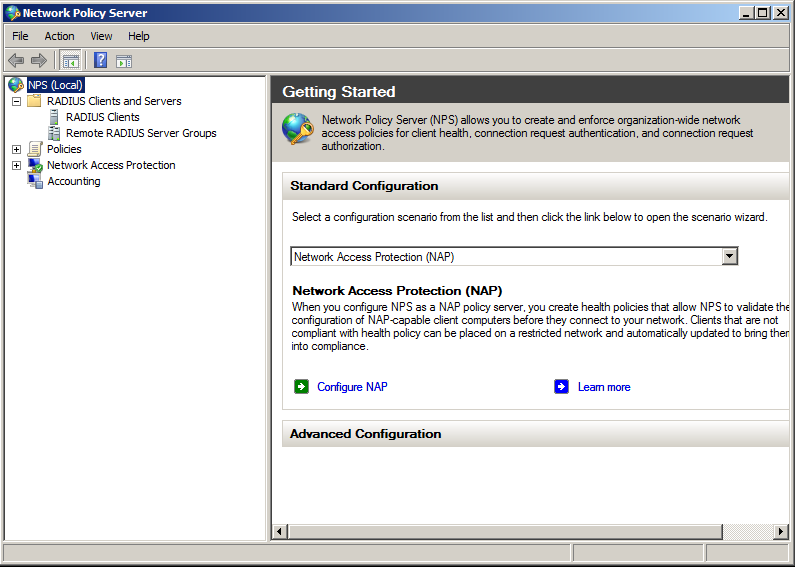The image size is (795, 567).
Task: Select the RADIUS Clients server icon
Action: 54,117
